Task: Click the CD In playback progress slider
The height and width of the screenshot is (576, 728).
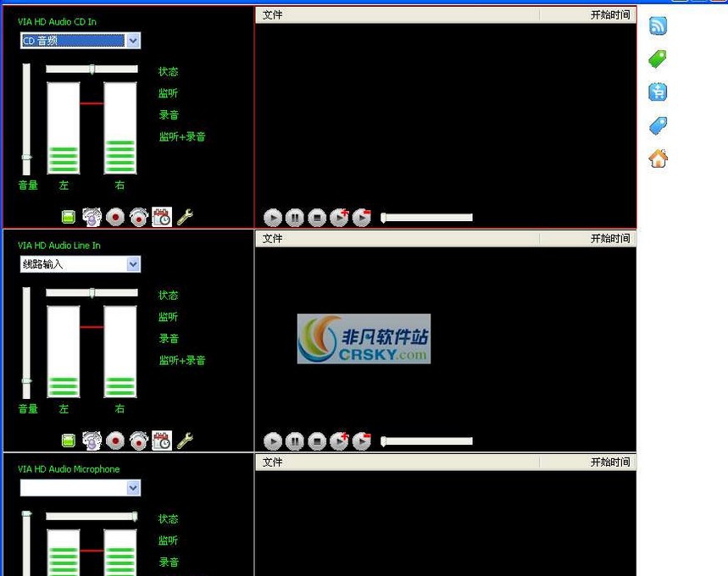Action: 426,217
